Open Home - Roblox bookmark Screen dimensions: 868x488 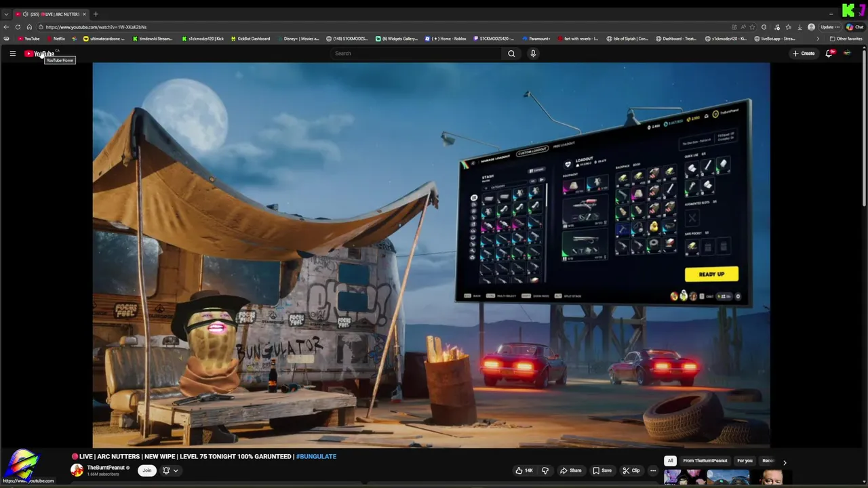click(446, 39)
